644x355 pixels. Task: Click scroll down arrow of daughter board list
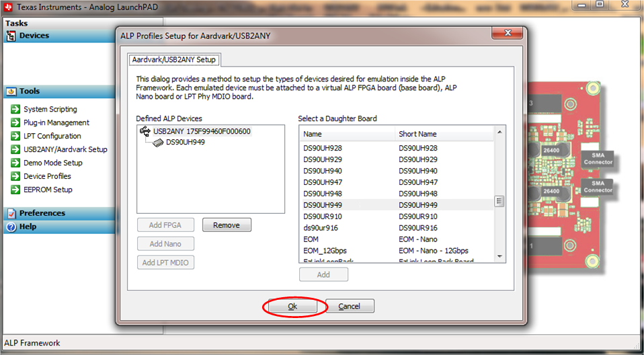click(x=499, y=257)
